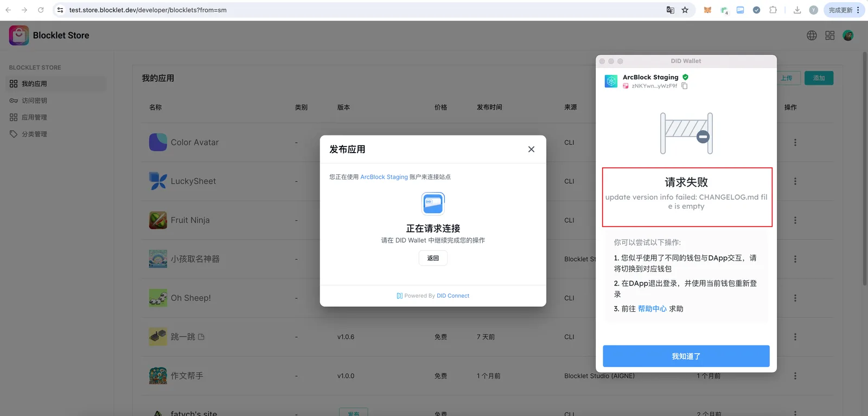Open the more actions menu for 作文帮手

pos(795,376)
